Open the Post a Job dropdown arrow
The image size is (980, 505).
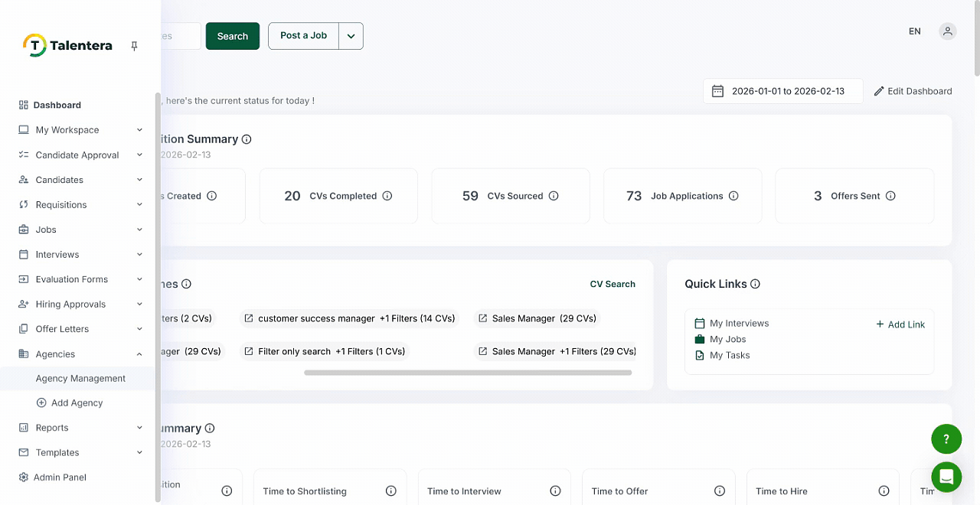(x=351, y=35)
